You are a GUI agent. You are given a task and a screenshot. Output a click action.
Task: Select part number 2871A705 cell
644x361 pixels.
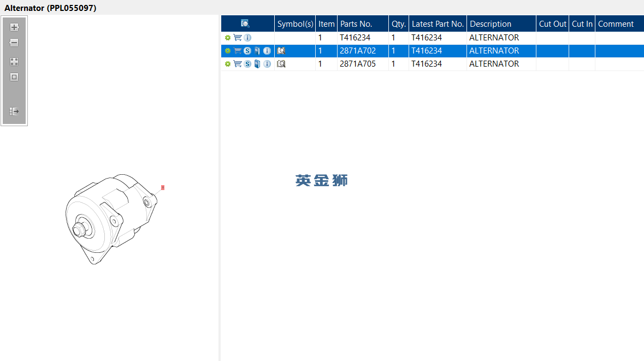tap(358, 64)
